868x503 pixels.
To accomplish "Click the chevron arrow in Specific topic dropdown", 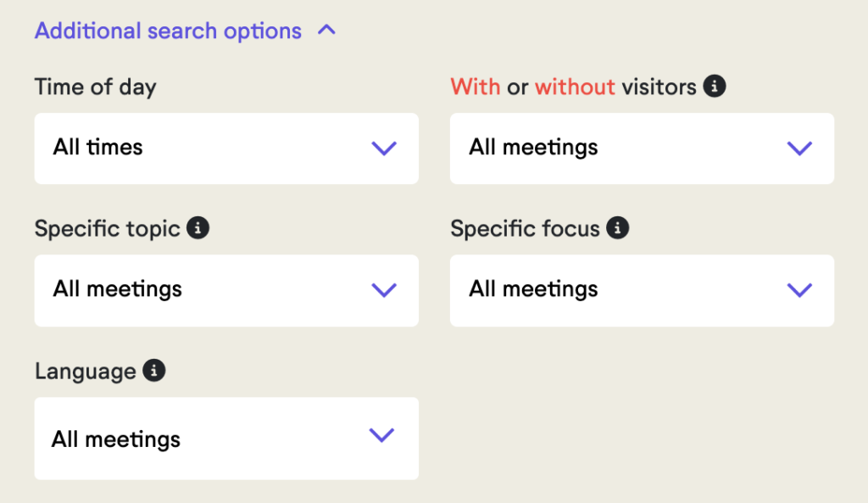I will [x=384, y=290].
